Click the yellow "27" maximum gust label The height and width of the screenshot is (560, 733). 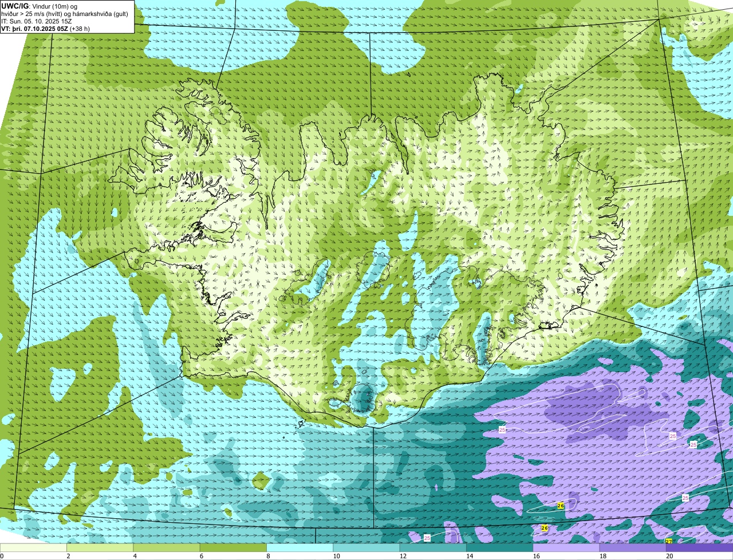pos(669,541)
